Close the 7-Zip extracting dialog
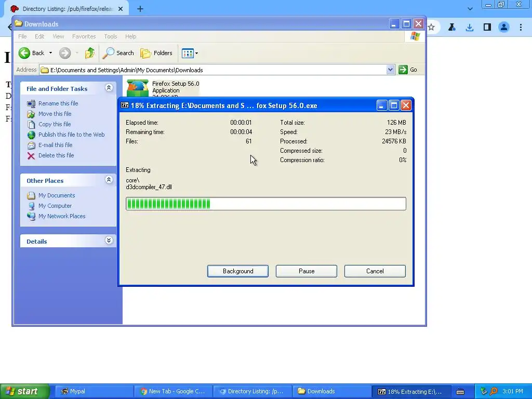532x399 pixels. click(x=406, y=105)
